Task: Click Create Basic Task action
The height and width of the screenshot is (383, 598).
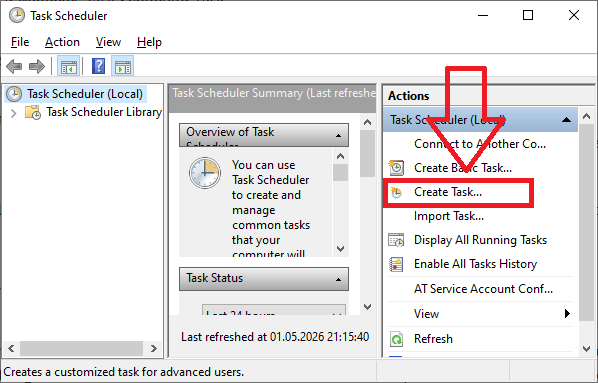Action: coord(463,168)
